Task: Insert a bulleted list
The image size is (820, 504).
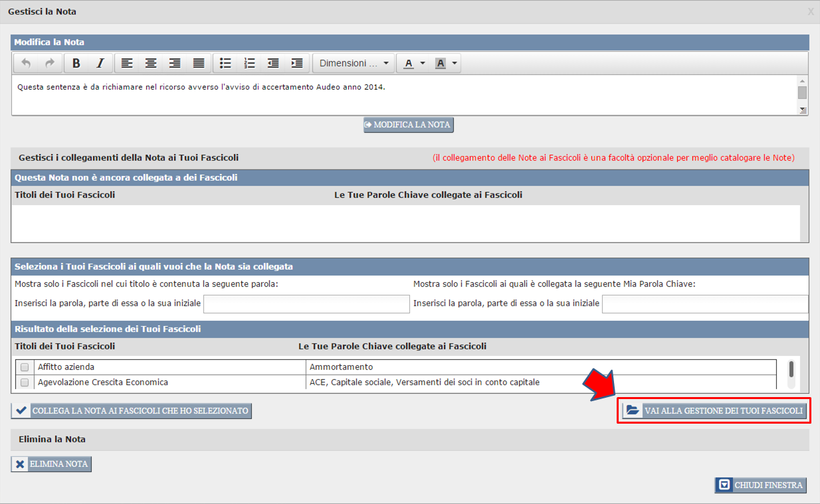Action: 225,63
